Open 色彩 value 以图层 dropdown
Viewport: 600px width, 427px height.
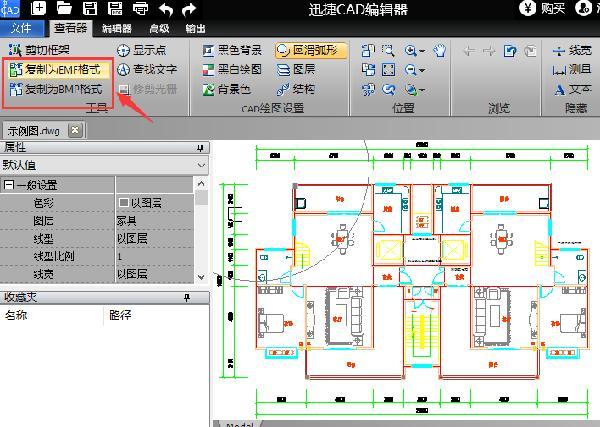(155, 202)
